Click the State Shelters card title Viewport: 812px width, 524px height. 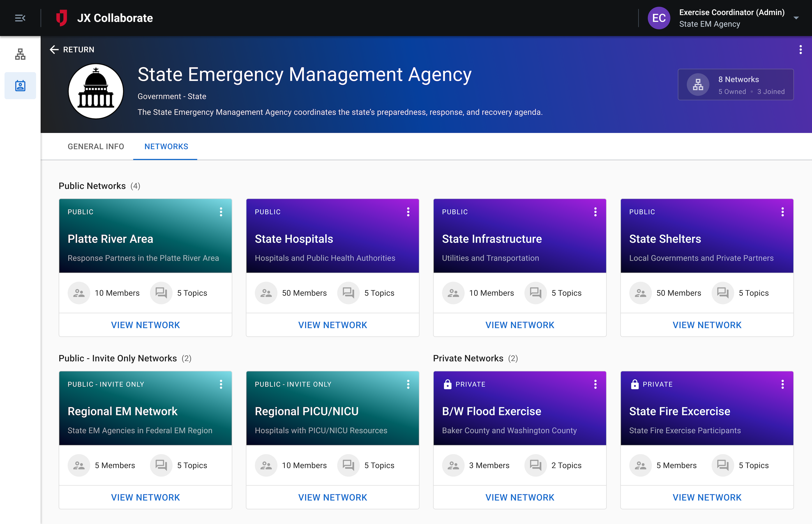point(665,239)
